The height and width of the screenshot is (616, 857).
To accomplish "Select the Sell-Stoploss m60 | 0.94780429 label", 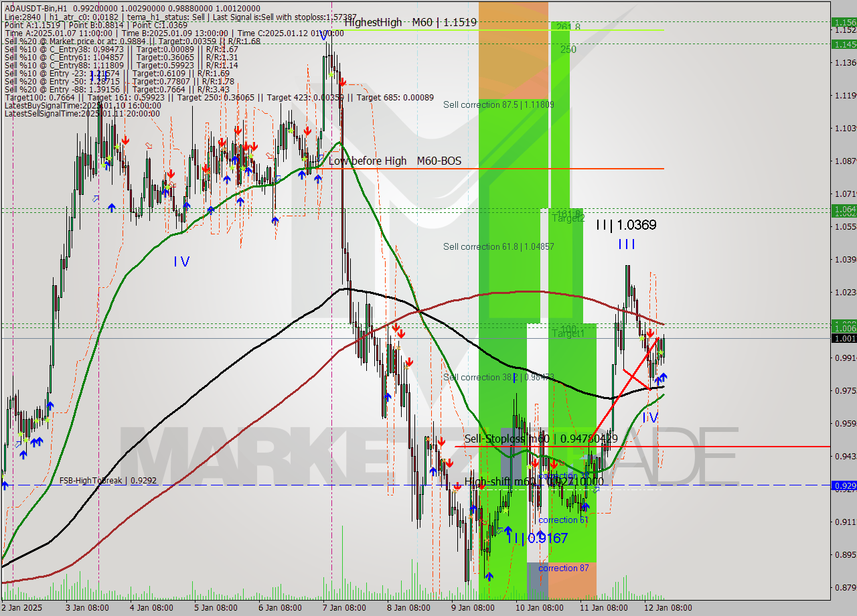I will (540, 439).
